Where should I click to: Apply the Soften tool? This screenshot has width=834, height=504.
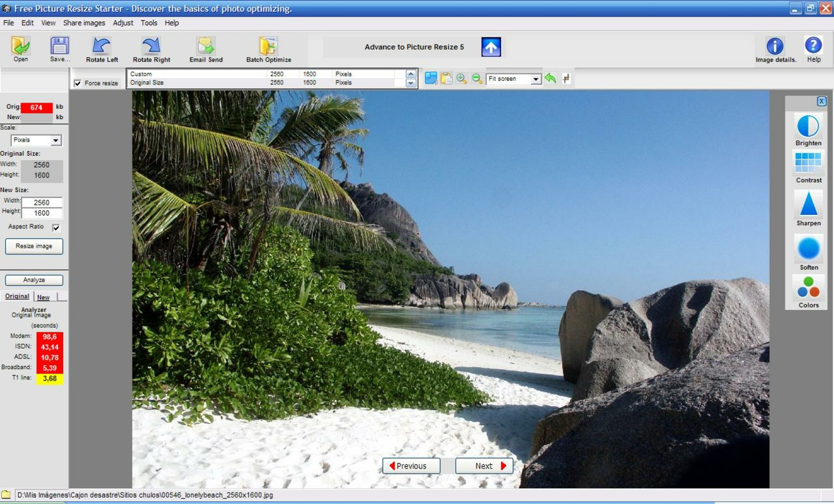pyautogui.click(x=809, y=248)
